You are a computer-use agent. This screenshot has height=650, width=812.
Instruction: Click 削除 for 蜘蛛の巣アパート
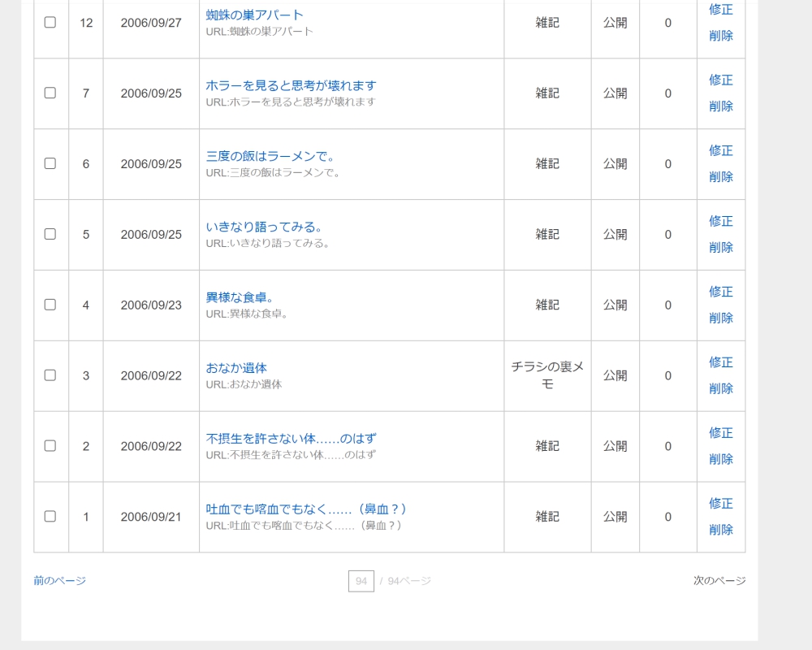pos(721,36)
